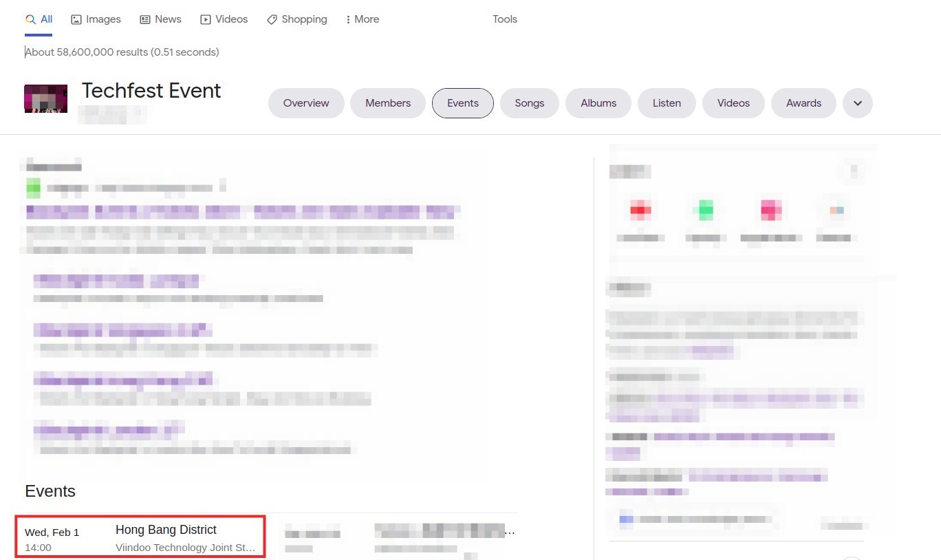Image resolution: width=941 pixels, height=560 pixels.
Task: Go to Shopping results tab
Action: [297, 19]
